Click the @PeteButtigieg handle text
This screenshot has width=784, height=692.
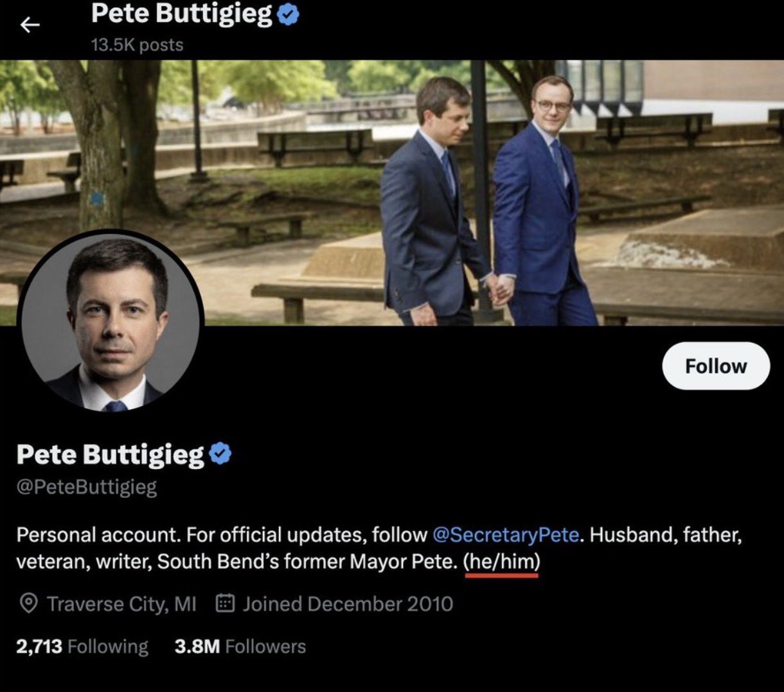(x=86, y=487)
